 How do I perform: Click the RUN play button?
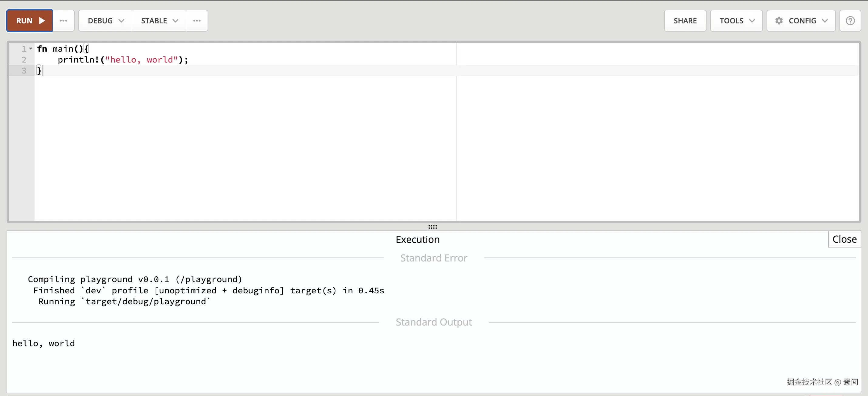30,21
